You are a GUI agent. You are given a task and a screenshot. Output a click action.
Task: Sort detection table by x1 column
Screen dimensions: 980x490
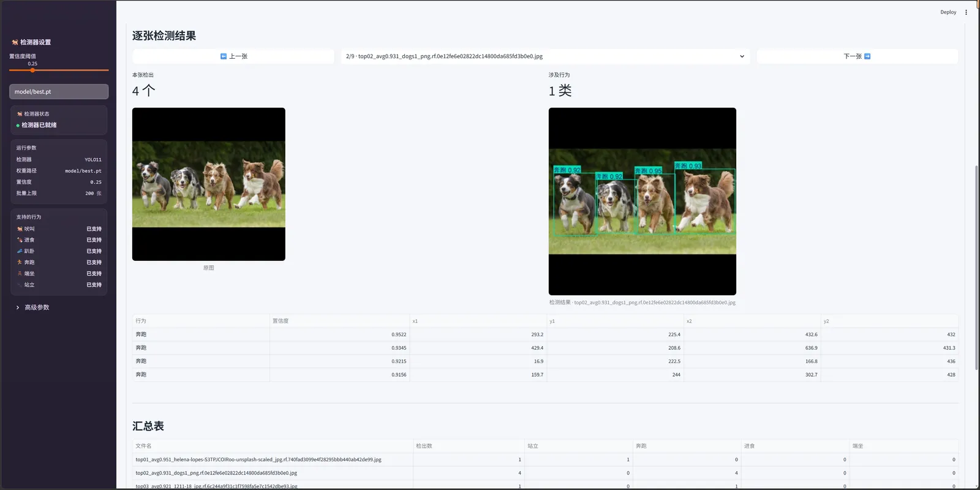pyautogui.click(x=478, y=321)
